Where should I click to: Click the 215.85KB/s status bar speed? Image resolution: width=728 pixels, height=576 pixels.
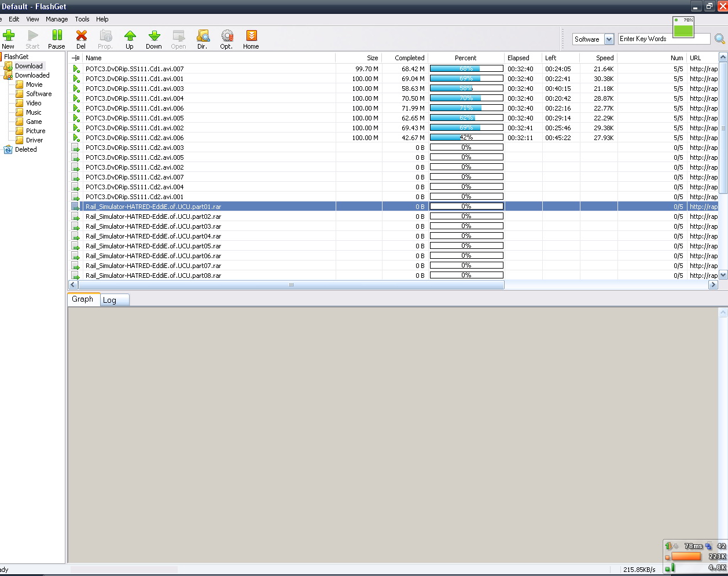(639, 570)
